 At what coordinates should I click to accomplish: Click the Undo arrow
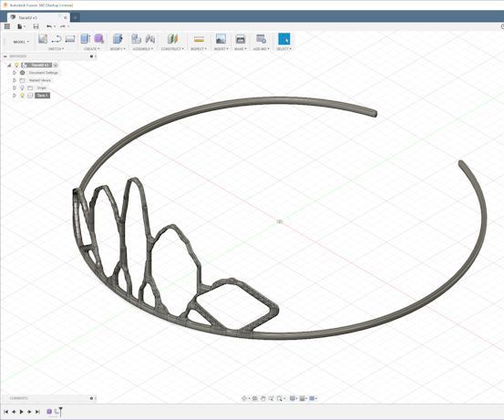coord(49,26)
